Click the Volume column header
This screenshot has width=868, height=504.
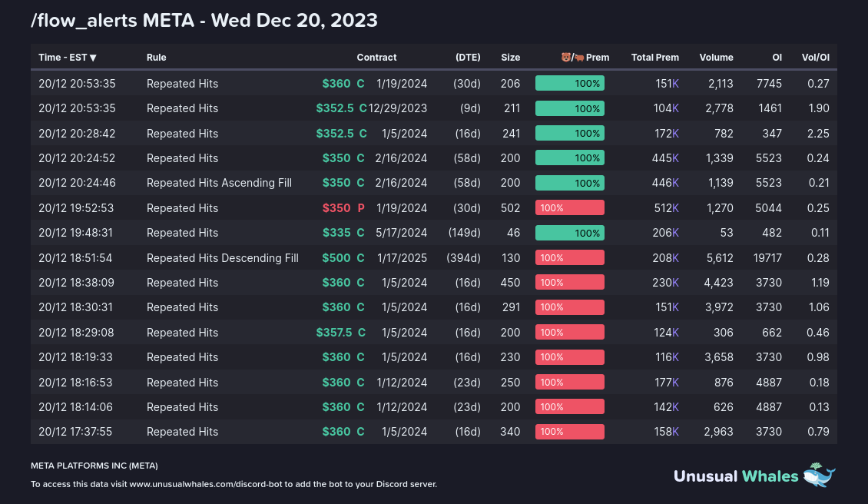point(717,58)
